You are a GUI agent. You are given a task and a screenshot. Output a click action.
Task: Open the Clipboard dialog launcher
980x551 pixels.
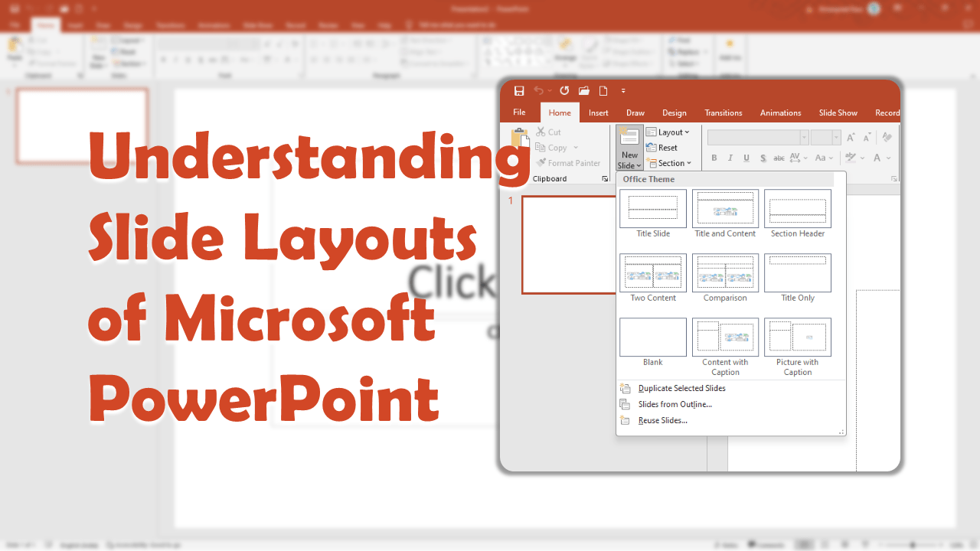pos(606,179)
